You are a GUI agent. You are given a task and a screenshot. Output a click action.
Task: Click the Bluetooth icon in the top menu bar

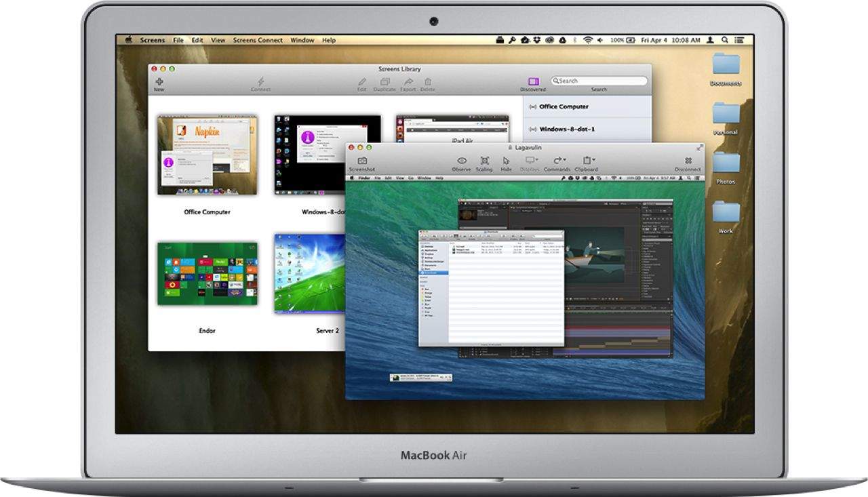(x=575, y=40)
